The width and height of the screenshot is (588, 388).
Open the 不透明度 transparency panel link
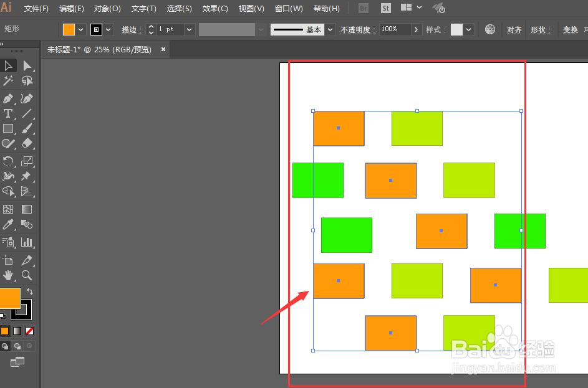click(x=358, y=30)
